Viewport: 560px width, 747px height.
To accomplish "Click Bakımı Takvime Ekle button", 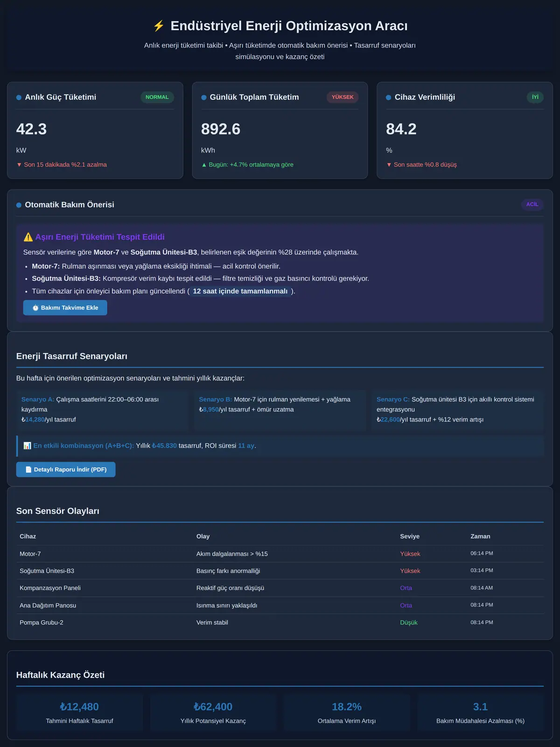I will (x=65, y=307).
